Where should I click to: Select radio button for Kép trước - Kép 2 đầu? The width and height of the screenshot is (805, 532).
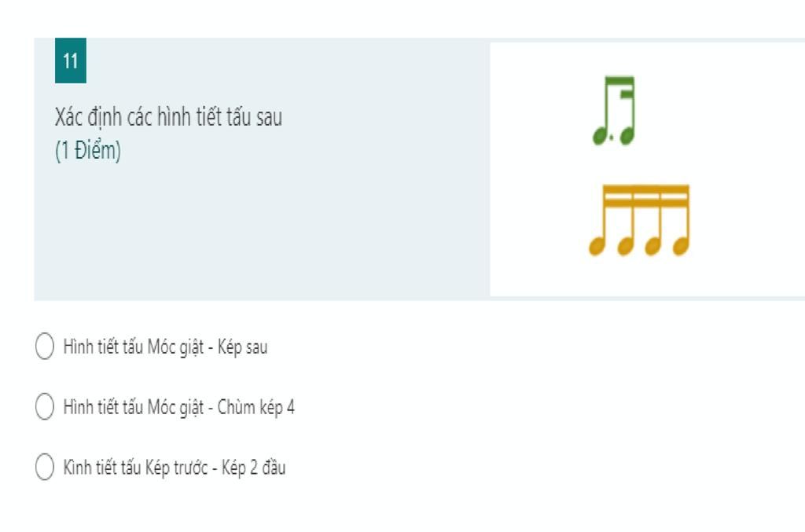coord(44,468)
